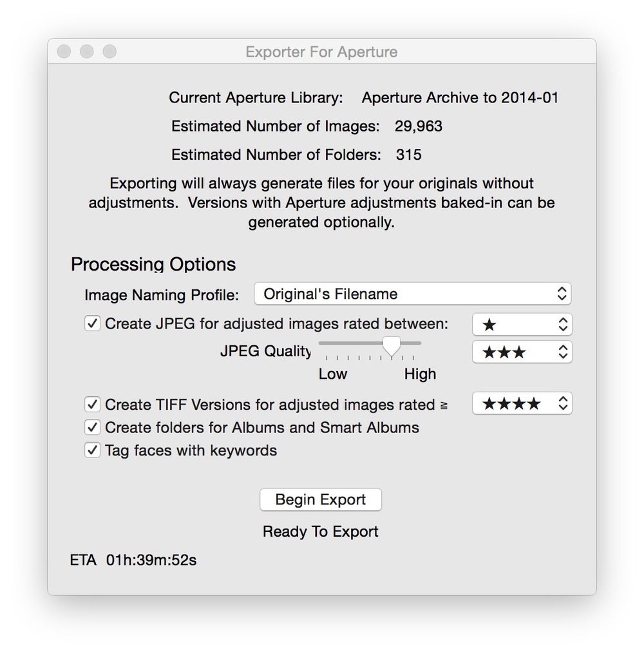Viewport: 644px width, 652px height.
Task: Click the Image Naming Profile label
Action: tap(162, 295)
